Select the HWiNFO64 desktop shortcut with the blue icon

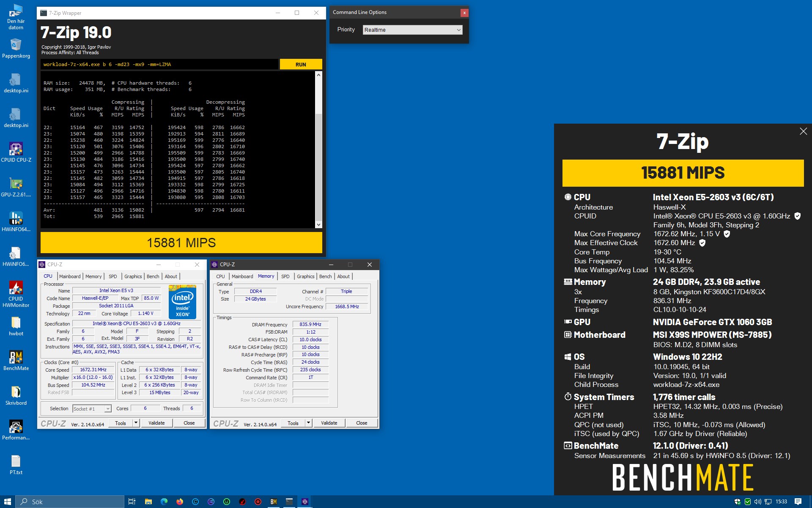pyautogui.click(x=16, y=222)
